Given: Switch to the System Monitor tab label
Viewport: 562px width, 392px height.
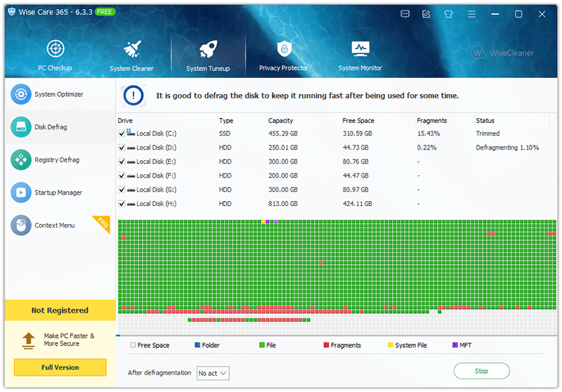Looking at the screenshot, I should point(360,68).
